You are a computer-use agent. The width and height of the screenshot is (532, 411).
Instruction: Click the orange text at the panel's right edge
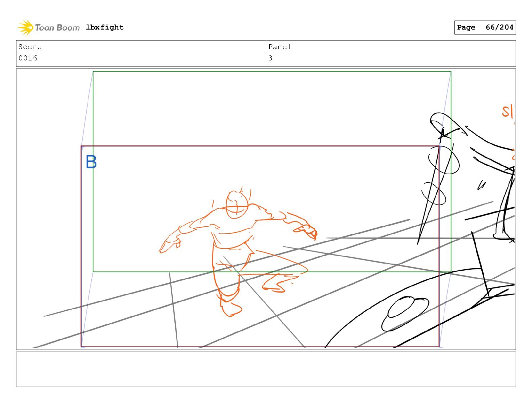tap(508, 111)
